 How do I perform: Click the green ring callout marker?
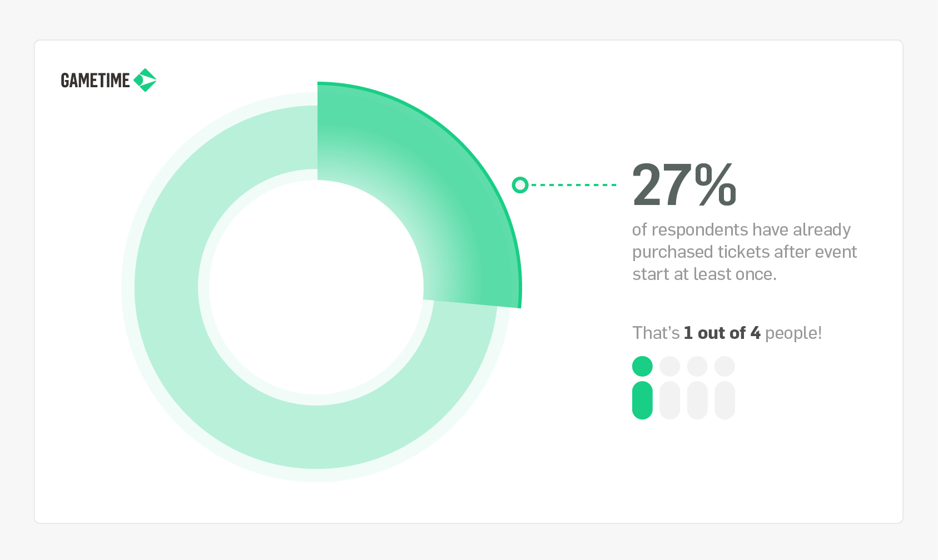click(x=520, y=185)
